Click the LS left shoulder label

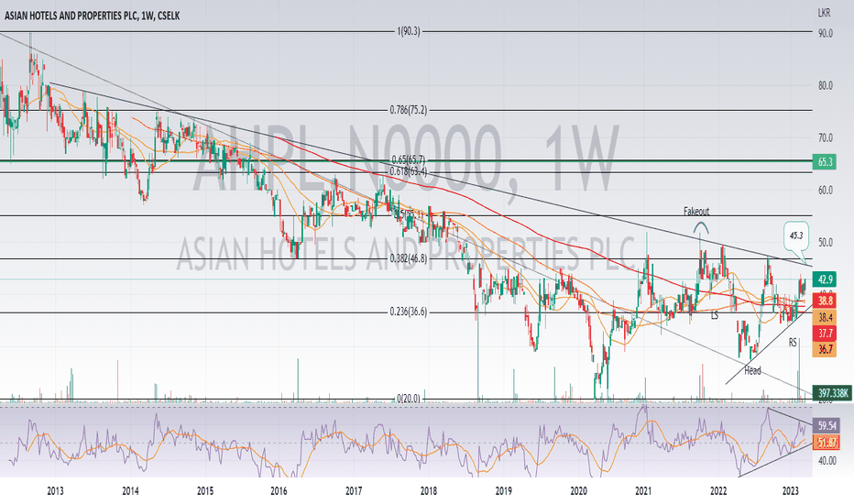(714, 315)
